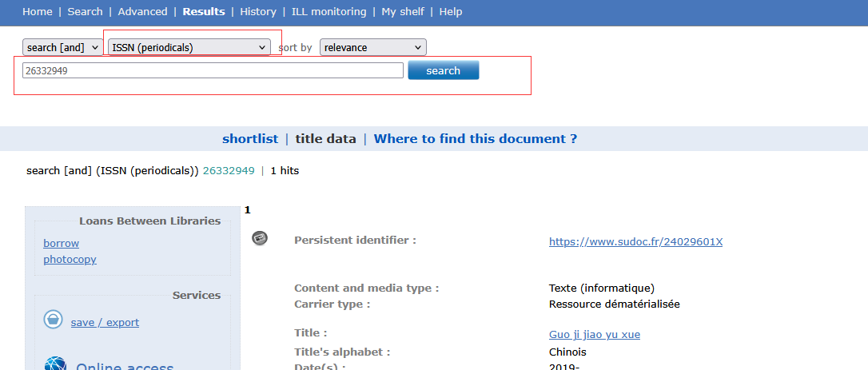
Task: Go to Home in the top menu
Action: tap(38, 12)
